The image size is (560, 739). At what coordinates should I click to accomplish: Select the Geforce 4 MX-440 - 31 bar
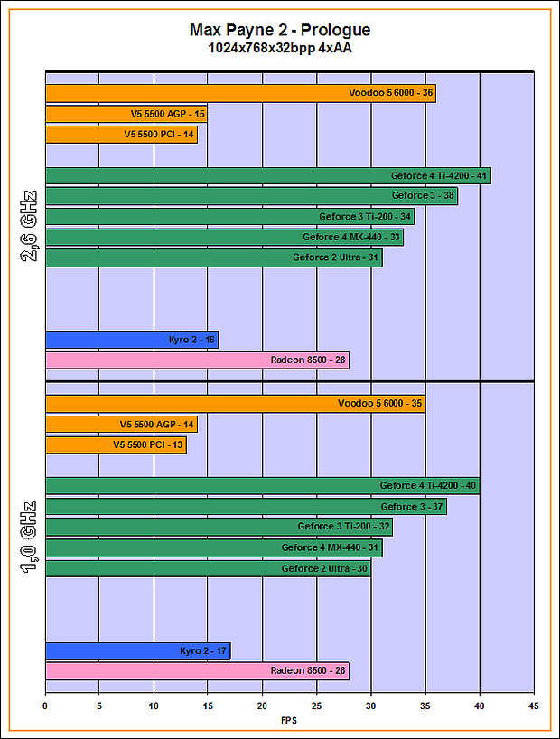(x=213, y=547)
